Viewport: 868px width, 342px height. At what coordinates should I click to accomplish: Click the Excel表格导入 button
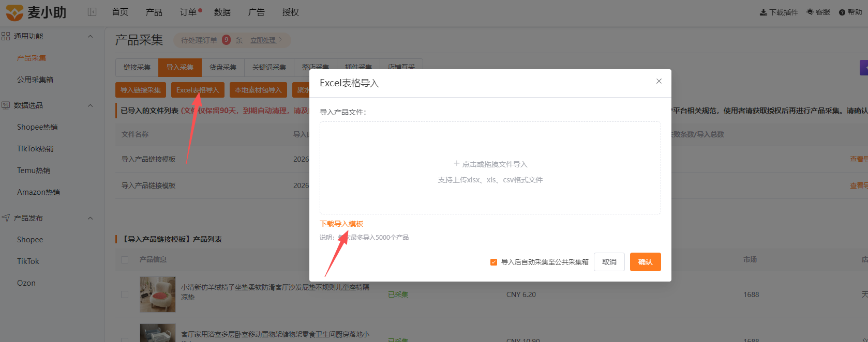click(198, 90)
